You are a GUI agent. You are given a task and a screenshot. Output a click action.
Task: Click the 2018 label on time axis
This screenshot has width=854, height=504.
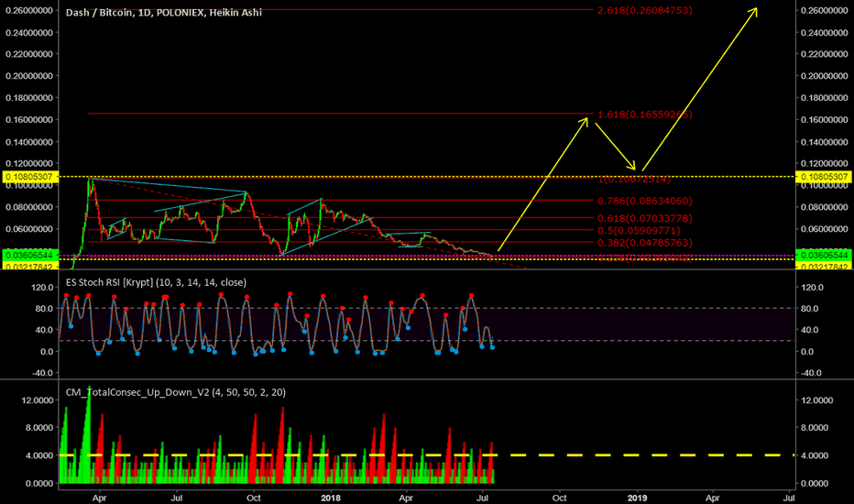coord(330,498)
